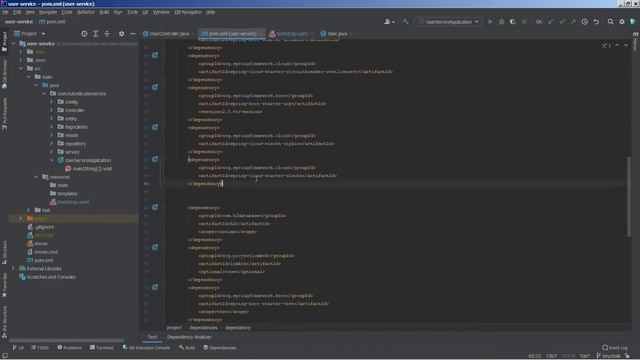640x360 pixels.
Task: Run with coverage icon in toolbar
Action: tap(513, 22)
